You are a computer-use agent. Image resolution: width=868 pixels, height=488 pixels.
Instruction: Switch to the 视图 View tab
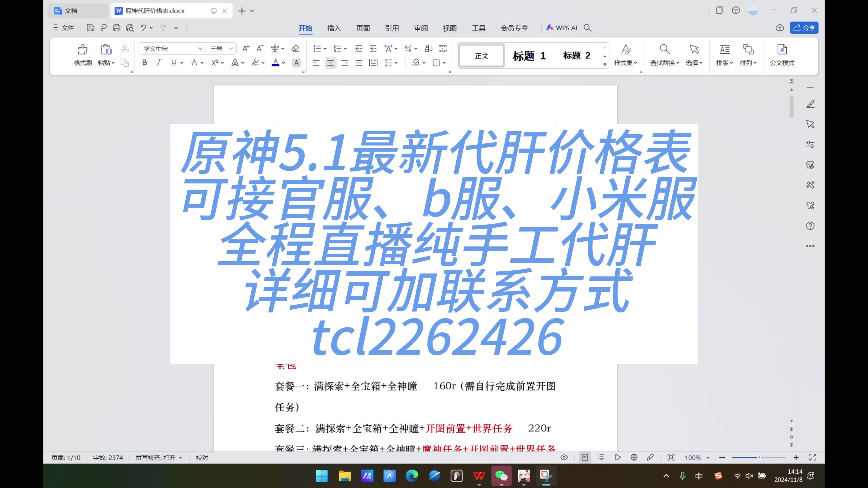click(450, 28)
